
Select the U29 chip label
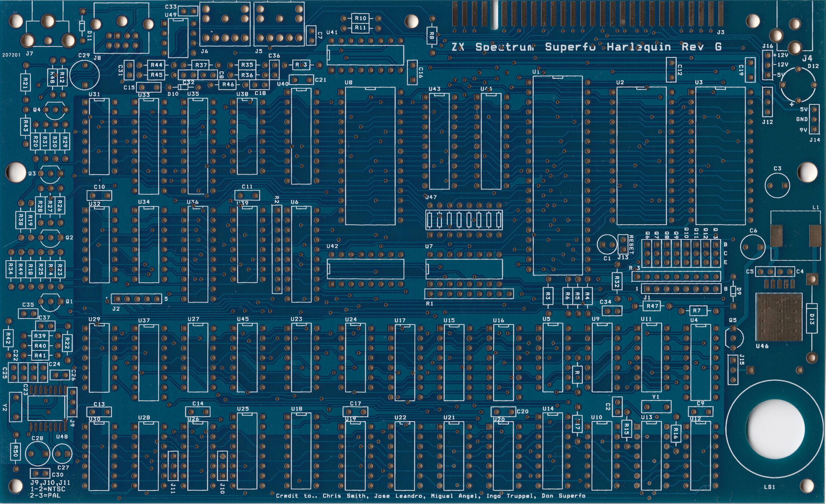(x=94, y=319)
